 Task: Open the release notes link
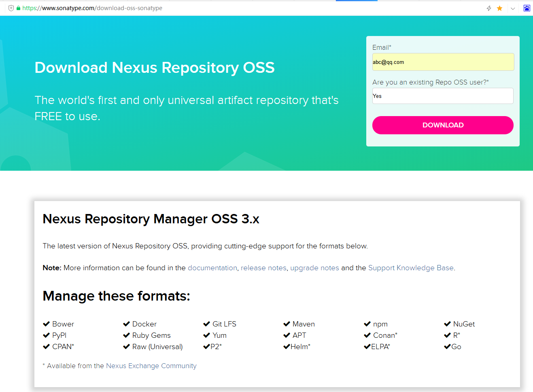click(x=263, y=268)
